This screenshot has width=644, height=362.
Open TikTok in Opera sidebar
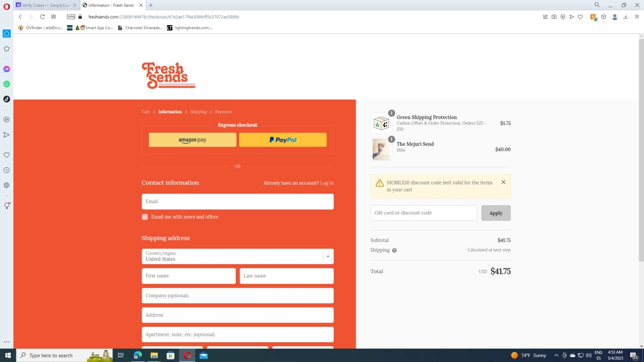pyautogui.click(x=6, y=99)
